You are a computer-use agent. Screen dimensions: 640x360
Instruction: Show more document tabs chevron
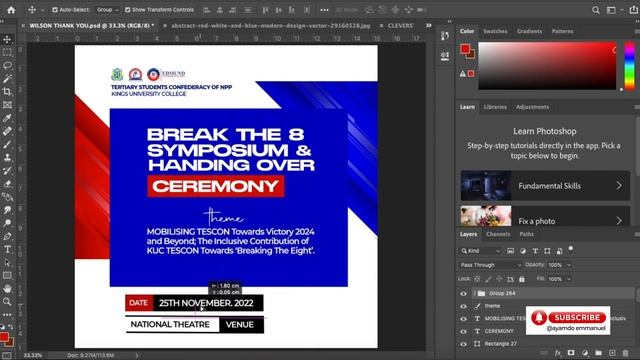429,25
